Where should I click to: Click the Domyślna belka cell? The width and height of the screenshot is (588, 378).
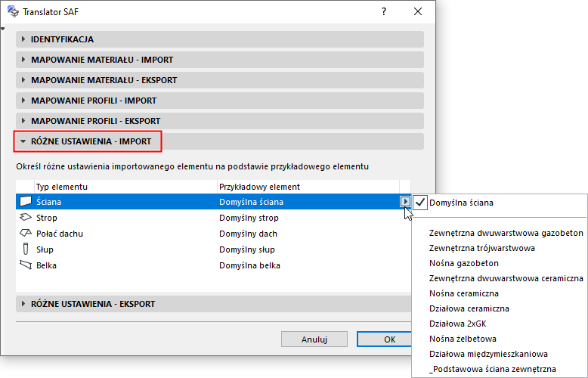[x=249, y=265]
